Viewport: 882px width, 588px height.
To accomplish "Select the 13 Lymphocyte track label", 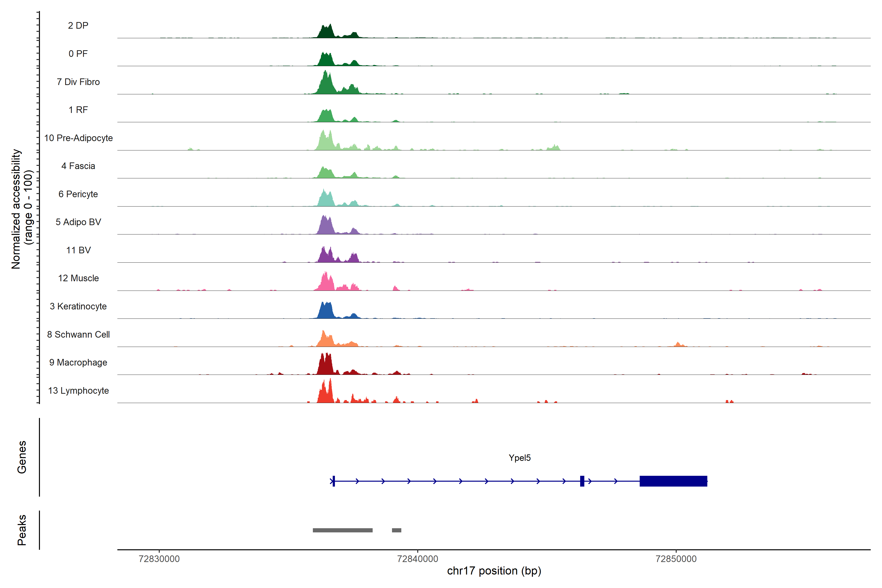I will click(x=78, y=390).
